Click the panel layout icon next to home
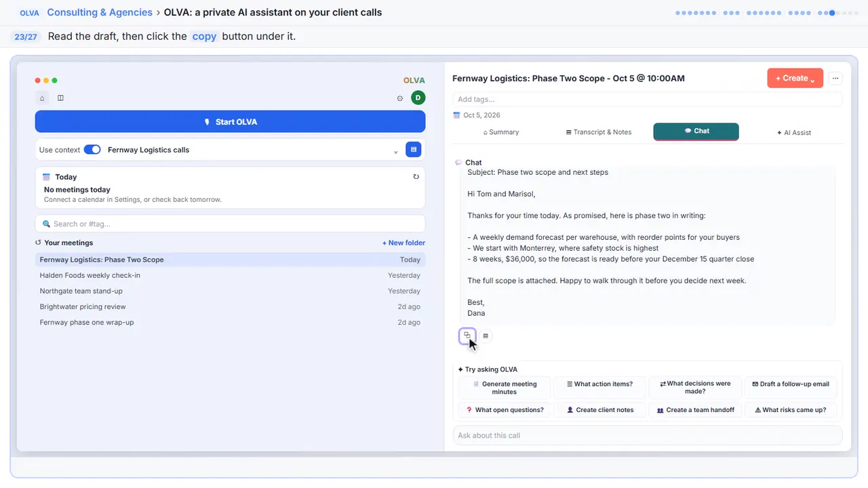Viewport: 868px width, 488px height. 60,98
